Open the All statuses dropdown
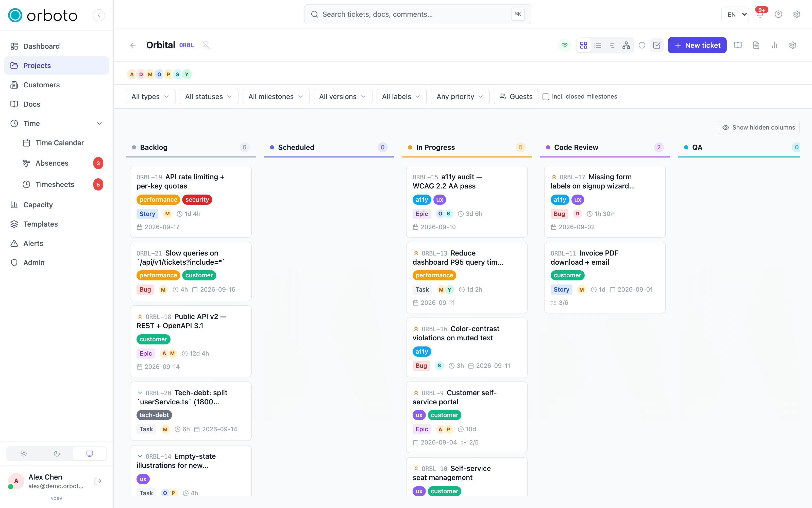 (x=209, y=97)
